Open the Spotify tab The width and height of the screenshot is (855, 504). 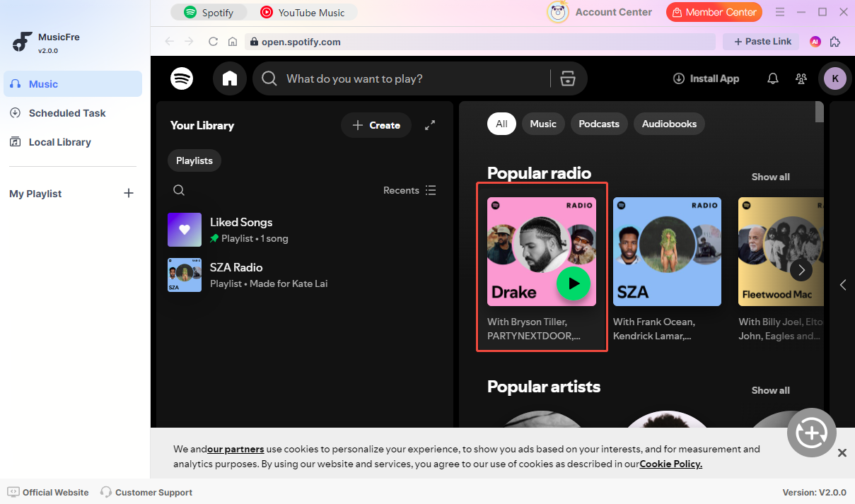tap(209, 12)
